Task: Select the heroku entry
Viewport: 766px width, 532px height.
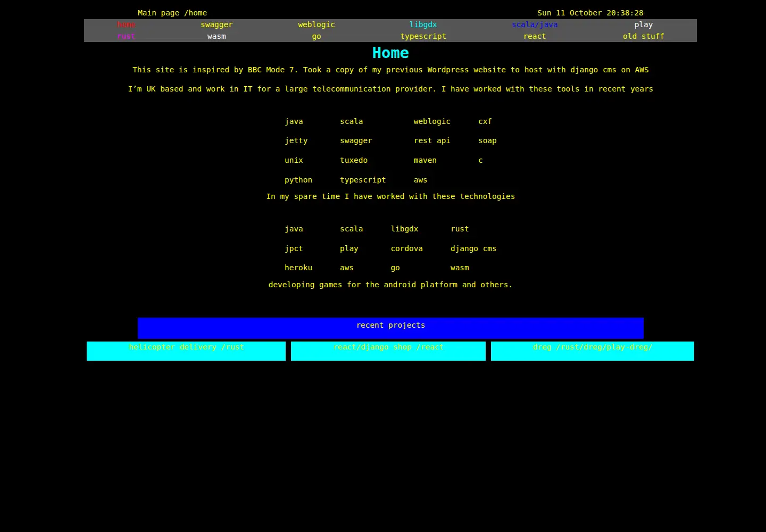Action: click(298, 268)
